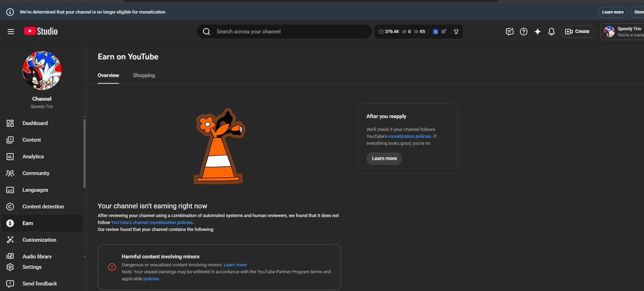Click 'Your channel isn't earning right now'
This screenshot has width=644, height=291.
click(x=152, y=206)
